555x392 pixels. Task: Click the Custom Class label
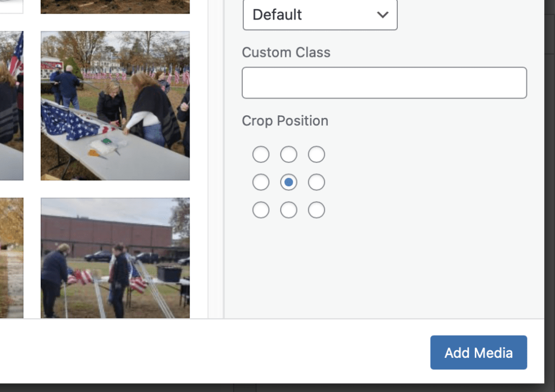[286, 53]
